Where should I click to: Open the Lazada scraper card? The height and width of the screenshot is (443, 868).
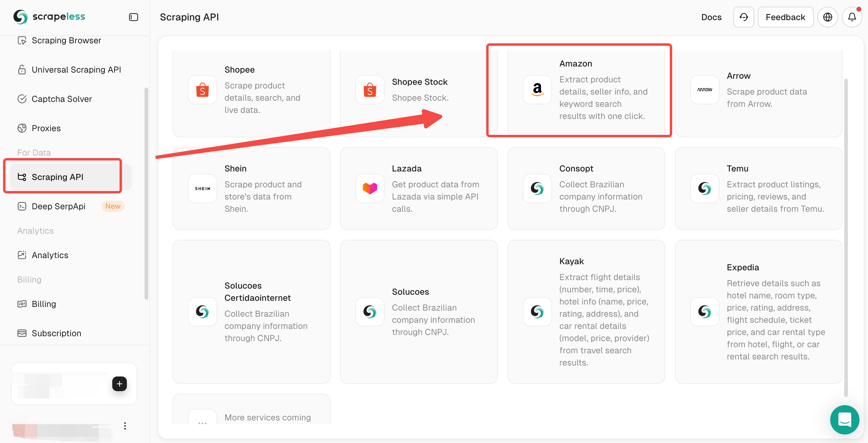click(419, 189)
